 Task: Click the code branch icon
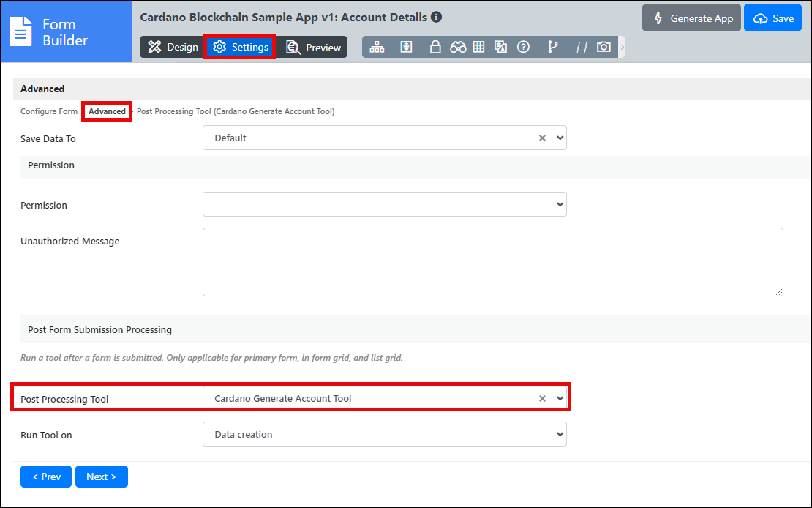[553, 47]
